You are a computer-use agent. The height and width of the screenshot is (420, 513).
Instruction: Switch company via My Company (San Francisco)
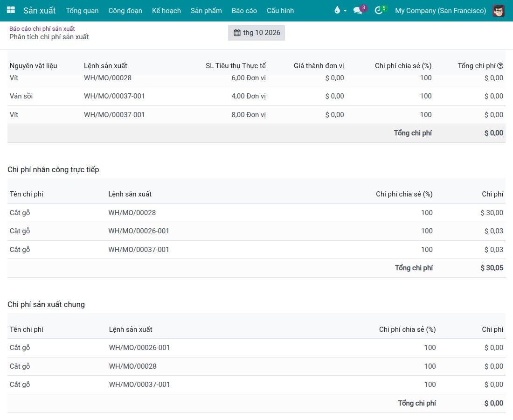click(x=440, y=10)
